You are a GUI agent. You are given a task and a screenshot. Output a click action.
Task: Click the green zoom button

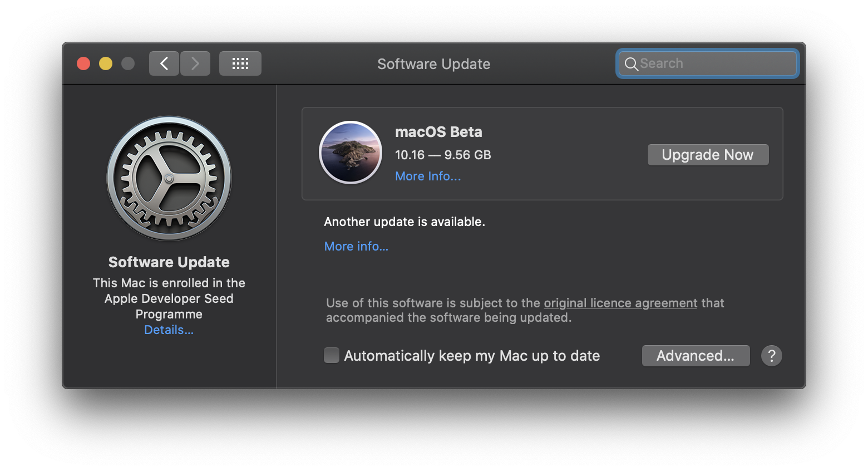coord(128,63)
